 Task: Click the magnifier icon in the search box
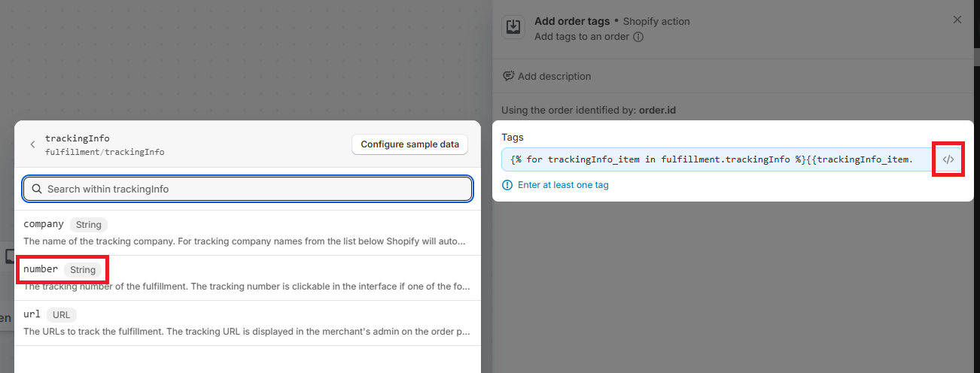(36, 190)
